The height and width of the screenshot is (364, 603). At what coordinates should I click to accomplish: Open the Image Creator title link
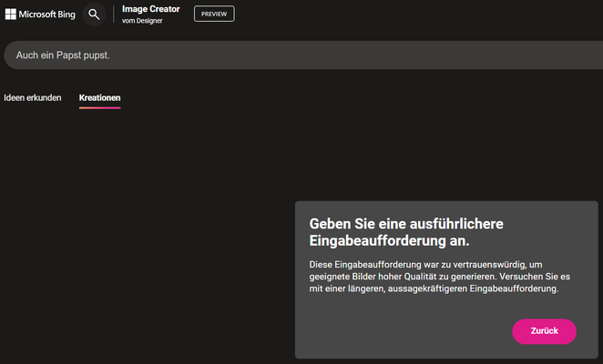tap(151, 9)
